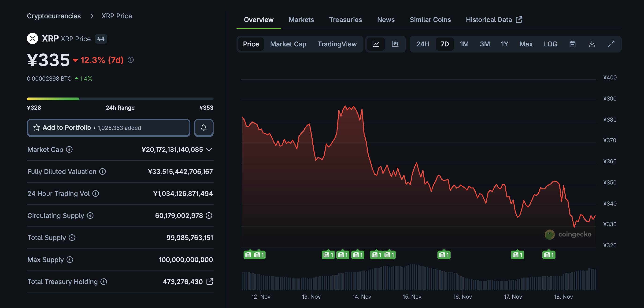Select the 1Y time range
644x308 pixels.
[x=504, y=44]
